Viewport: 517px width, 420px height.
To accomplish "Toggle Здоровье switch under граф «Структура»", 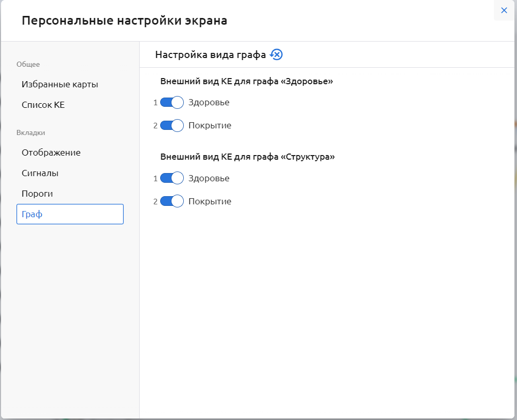I will point(171,178).
